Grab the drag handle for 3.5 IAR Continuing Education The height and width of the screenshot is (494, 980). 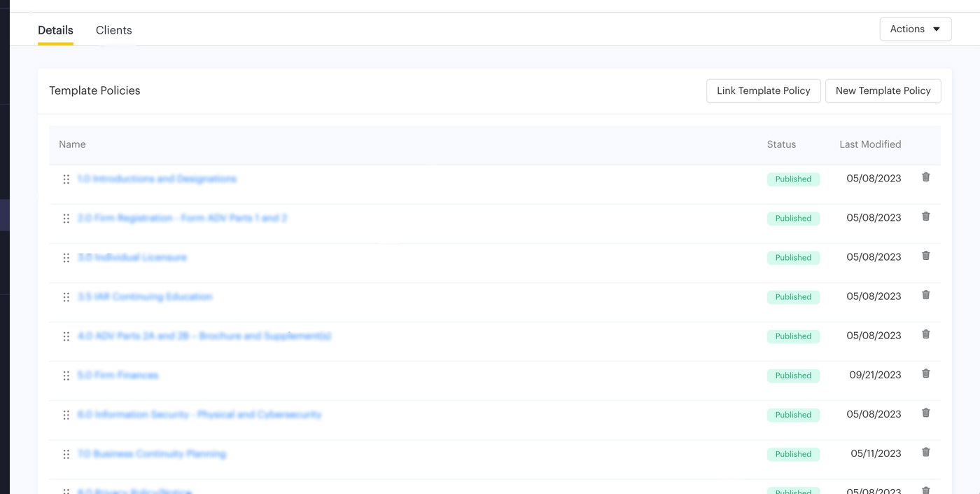[66, 297]
